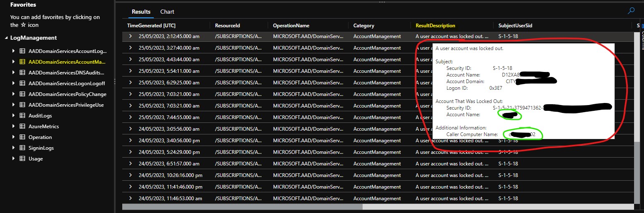Viewport: 644px width, 213px height.
Task: Click the AADDomainServicesLogonLogoff table icon
Action: pos(22,83)
